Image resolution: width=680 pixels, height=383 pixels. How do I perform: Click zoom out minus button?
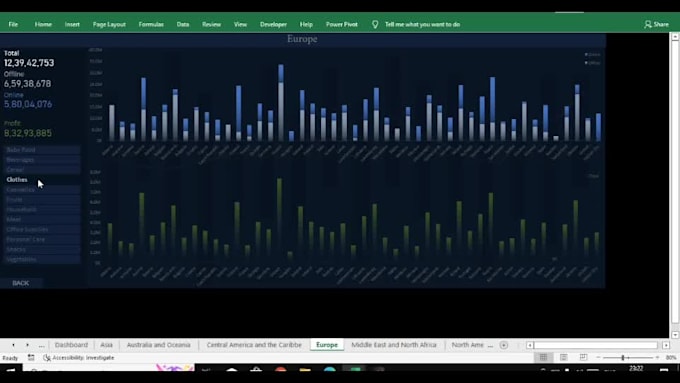(598, 357)
